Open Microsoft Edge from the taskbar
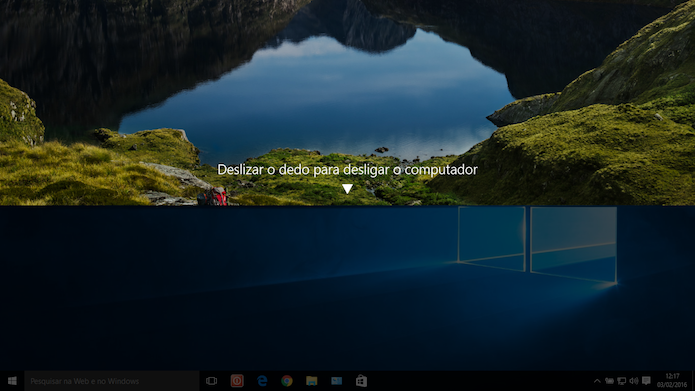The image size is (695, 391). coord(262,381)
